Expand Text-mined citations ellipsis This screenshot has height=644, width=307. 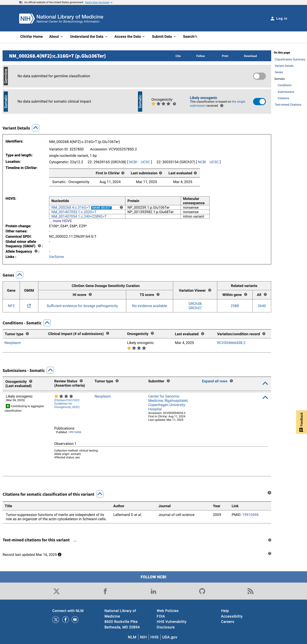[75, 541]
